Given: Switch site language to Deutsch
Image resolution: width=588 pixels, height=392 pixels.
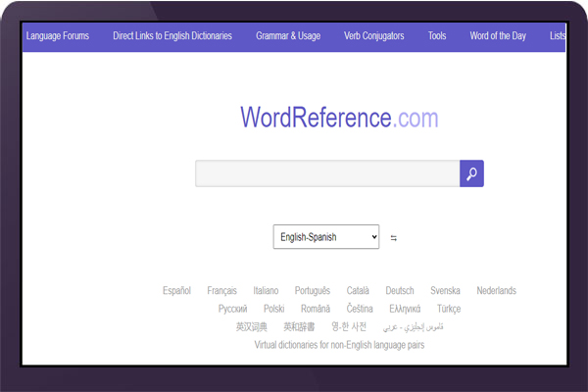Looking at the screenshot, I should point(400,291).
